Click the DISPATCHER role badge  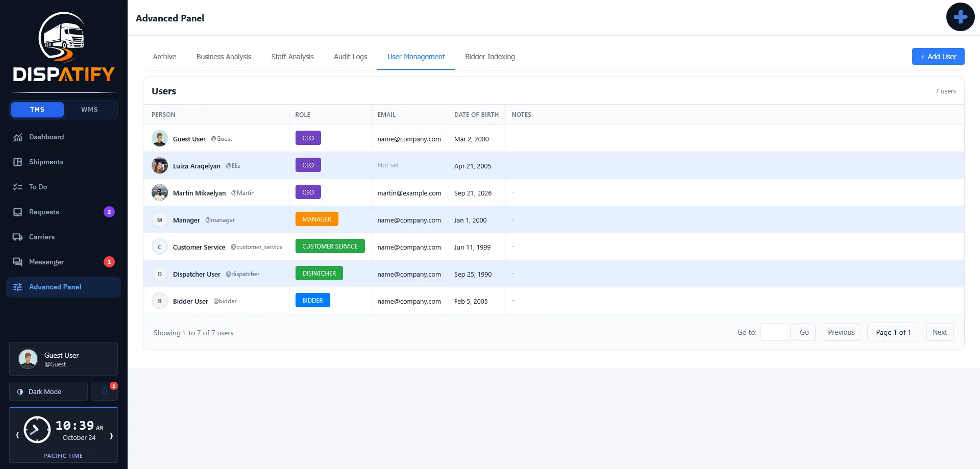(x=319, y=274)
